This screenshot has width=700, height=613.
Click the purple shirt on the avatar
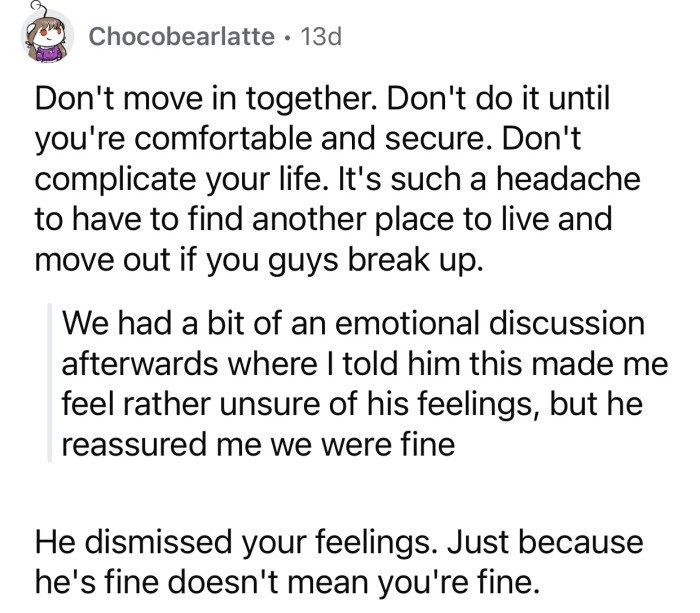(49, 53)
